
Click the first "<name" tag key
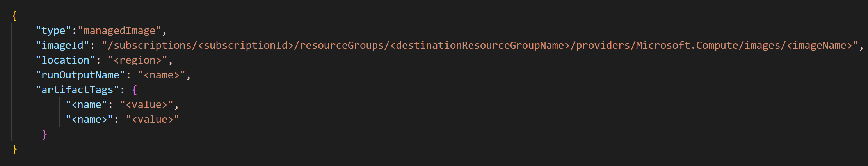(x=86, y=105)
